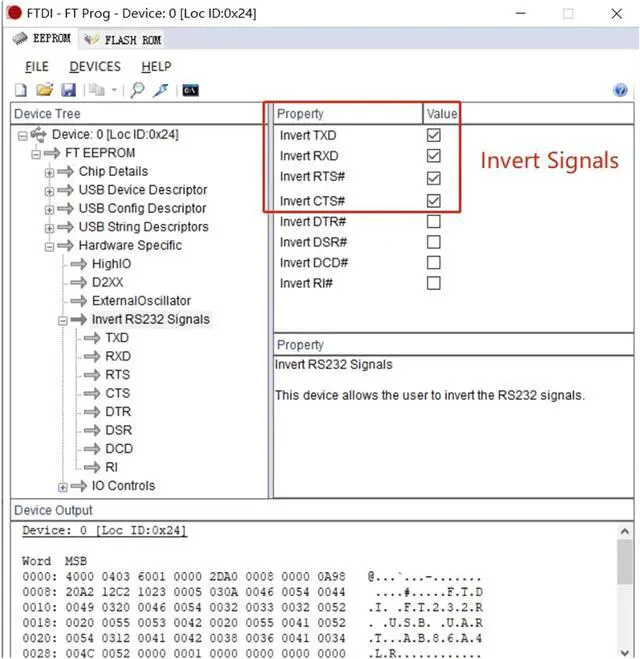Enable the Invert DTR# checkbox
Screen dimensions: 640x659
coord(433,221)
